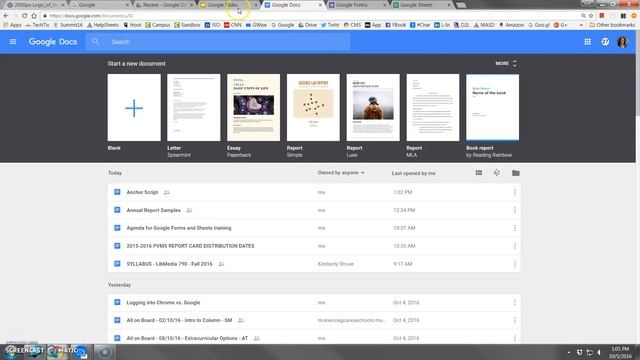Choose the Report MLA template
Viewport: 640px width, 360px height.
point(433,108)
